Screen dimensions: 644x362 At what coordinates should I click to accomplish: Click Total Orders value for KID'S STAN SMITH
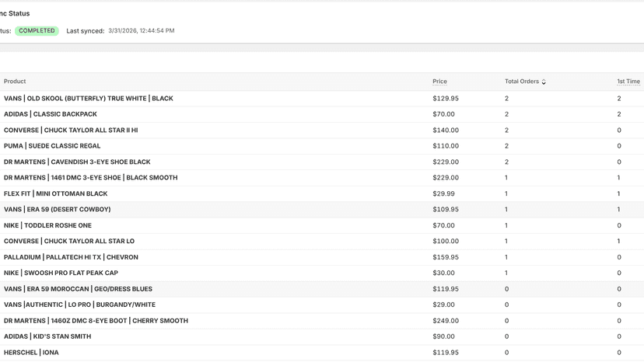coord(506,336)
